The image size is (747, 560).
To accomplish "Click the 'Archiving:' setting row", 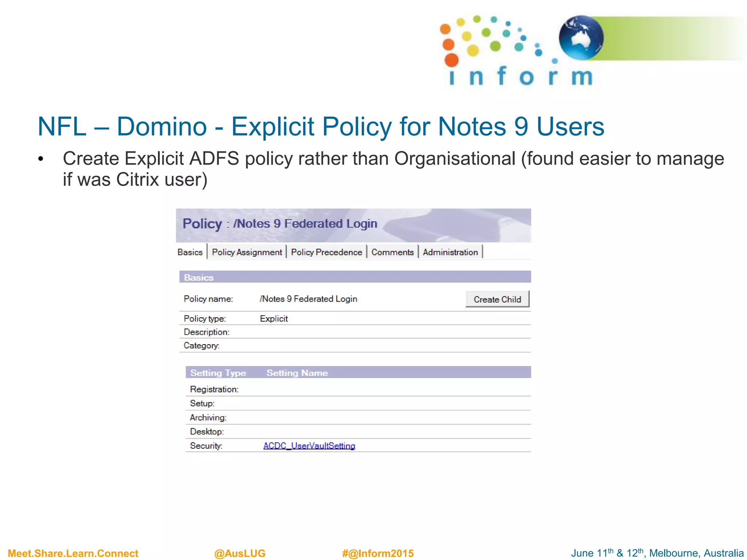I will click(x=358, y=417).
